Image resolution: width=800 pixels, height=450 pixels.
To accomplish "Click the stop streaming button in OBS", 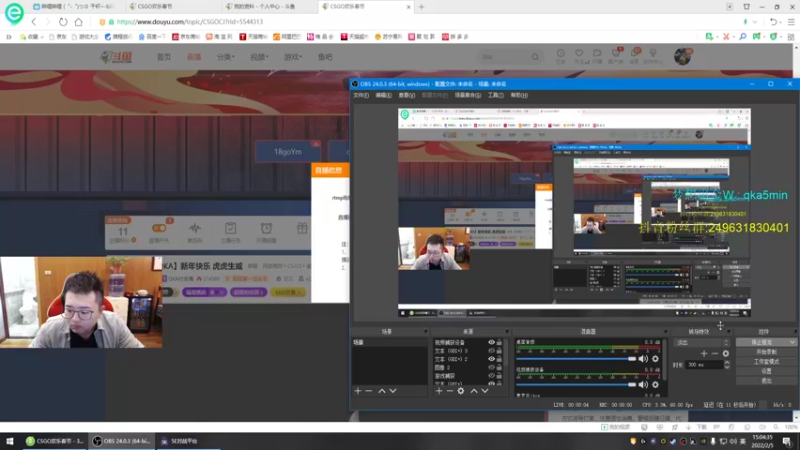I will tap(762, 342).
